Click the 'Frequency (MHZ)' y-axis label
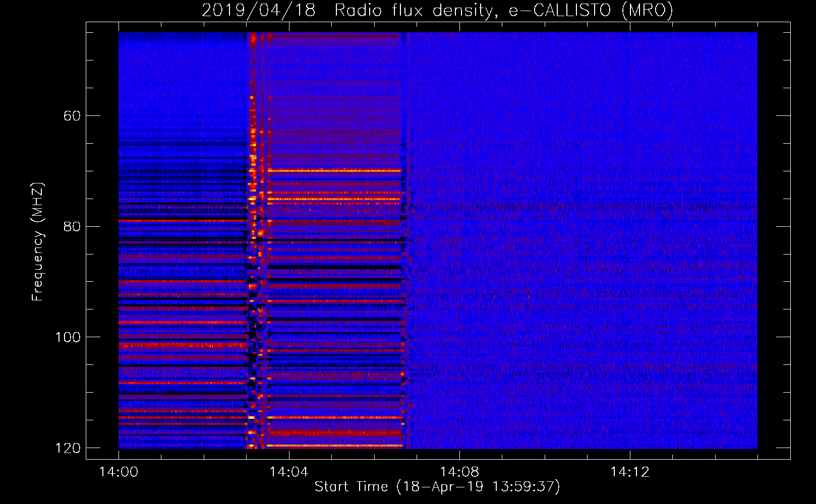 (x=38, y=242)
